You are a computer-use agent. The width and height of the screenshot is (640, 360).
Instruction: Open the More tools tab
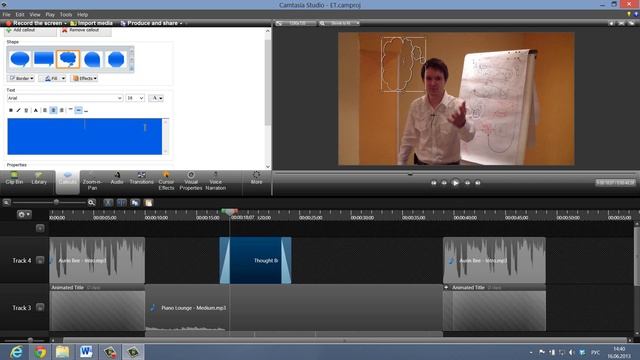click(256, 179)
